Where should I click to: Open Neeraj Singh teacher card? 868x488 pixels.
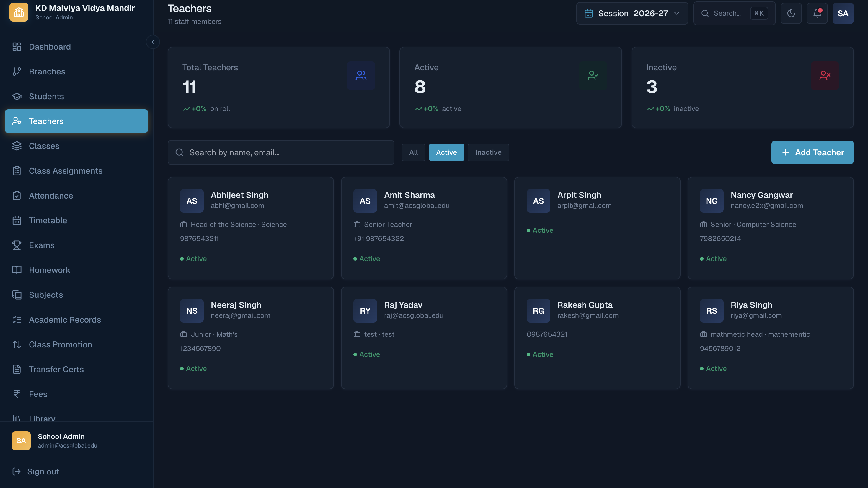pos(251,338)
